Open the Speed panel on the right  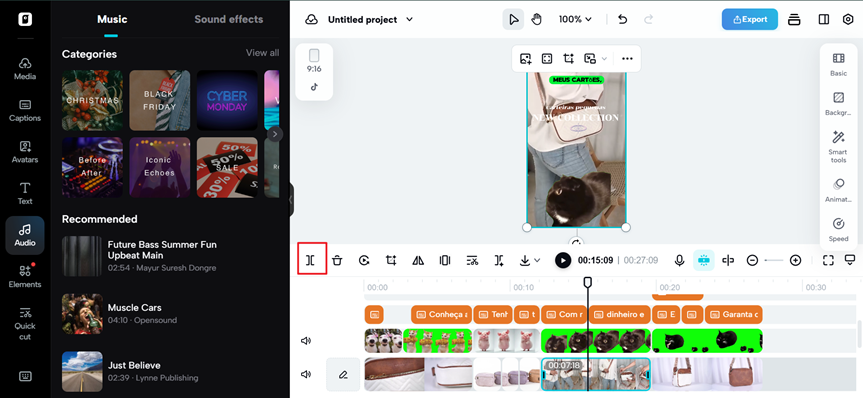838,230
